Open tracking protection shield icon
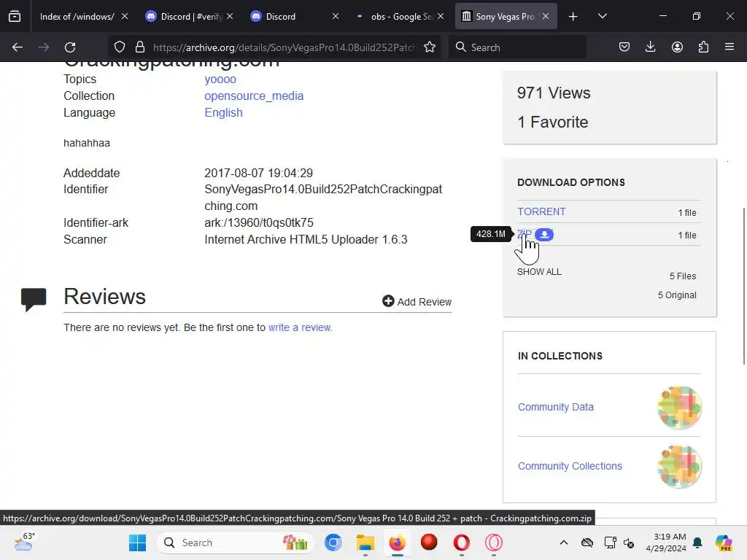Screen dimensions: 747x560 tap(120, 47)
